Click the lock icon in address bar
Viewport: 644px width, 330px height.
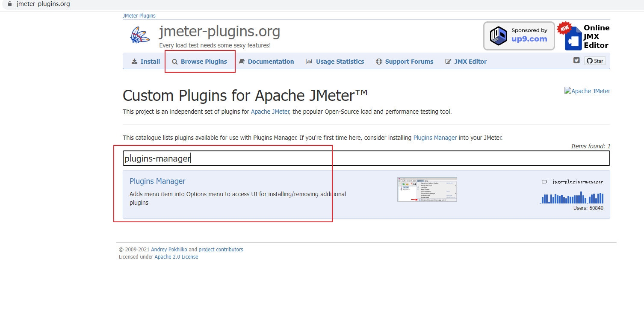(10, 4)
